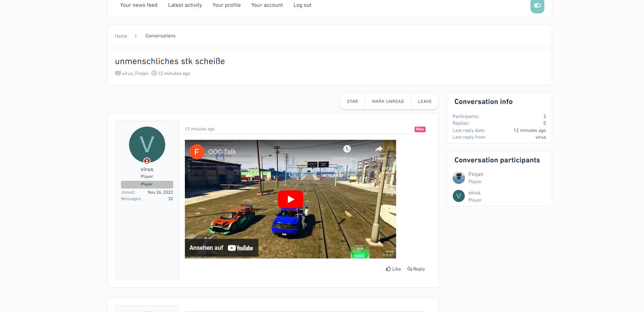Screen dimensions: 644x312
Task: Go to Latest activity
Action: pyautogui.click(x=185, y=5)
